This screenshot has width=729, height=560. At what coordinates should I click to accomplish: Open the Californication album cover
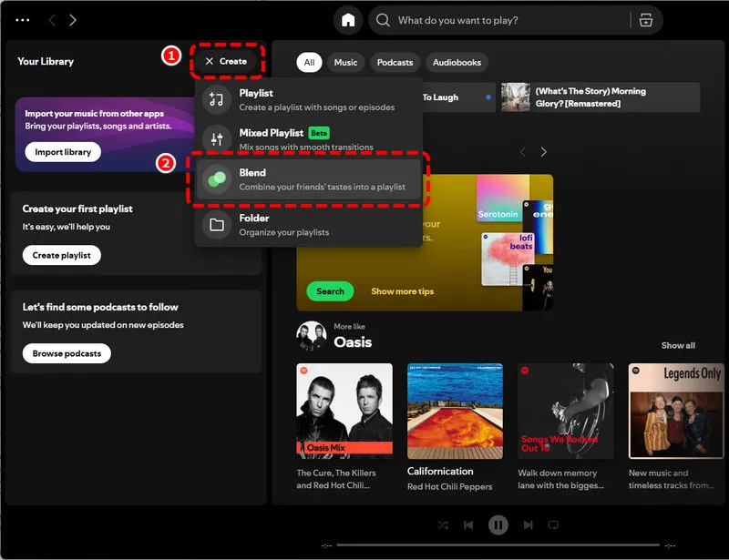[455, 411]
